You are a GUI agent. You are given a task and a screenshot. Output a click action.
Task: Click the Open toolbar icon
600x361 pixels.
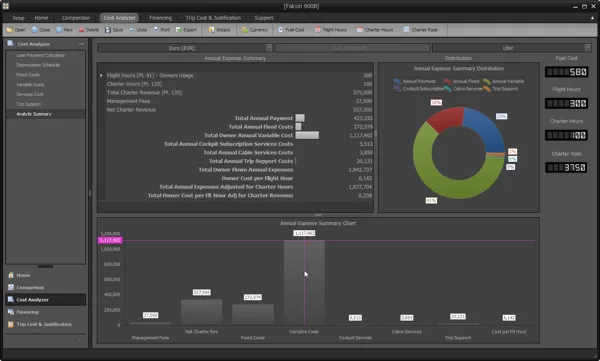coord(16,30)
